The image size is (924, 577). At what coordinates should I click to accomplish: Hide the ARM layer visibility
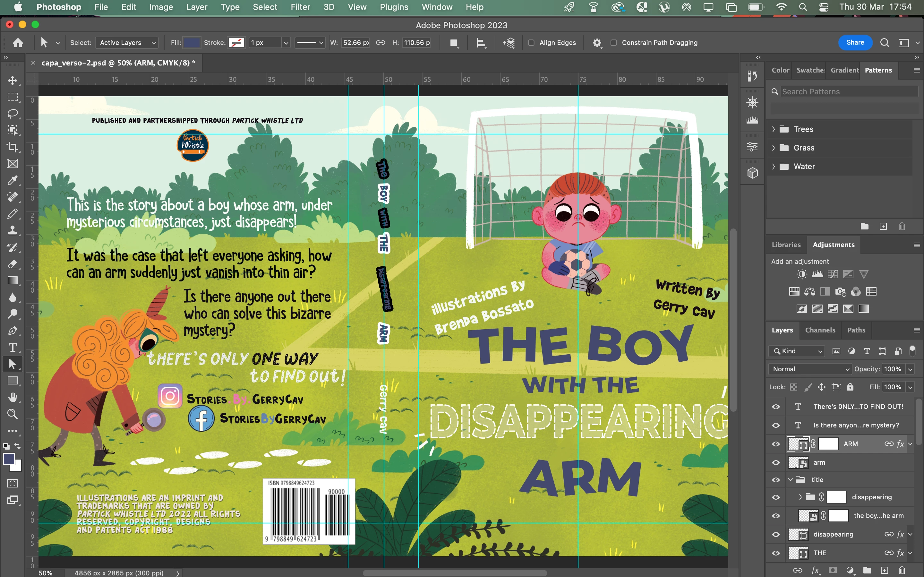pos(775,444)
